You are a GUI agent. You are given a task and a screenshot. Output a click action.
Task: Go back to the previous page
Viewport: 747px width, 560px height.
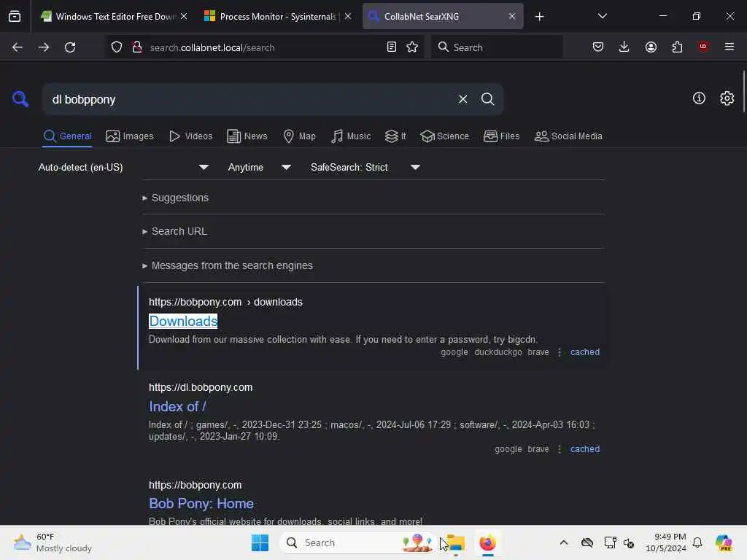pyautogui.click(x=18, y=47)
